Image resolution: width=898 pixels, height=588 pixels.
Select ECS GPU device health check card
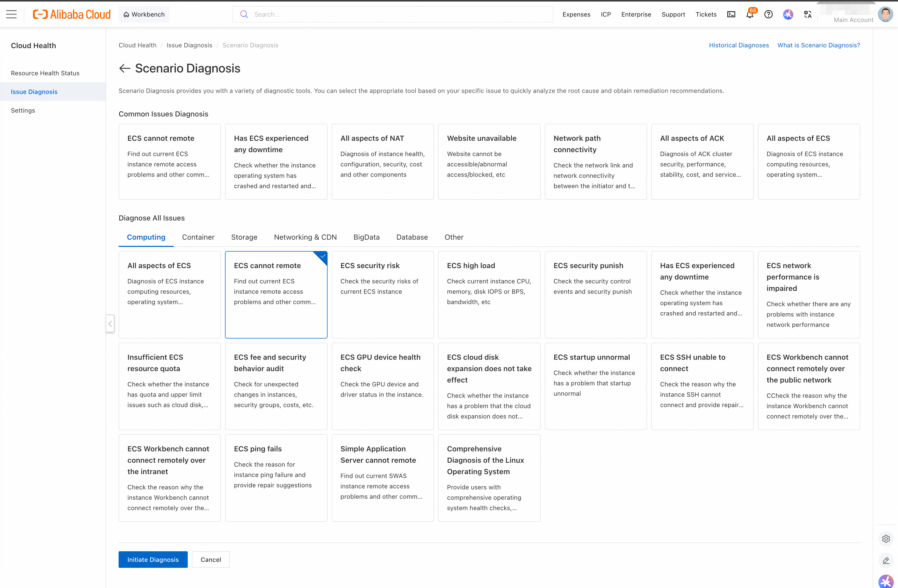[383, 386]
